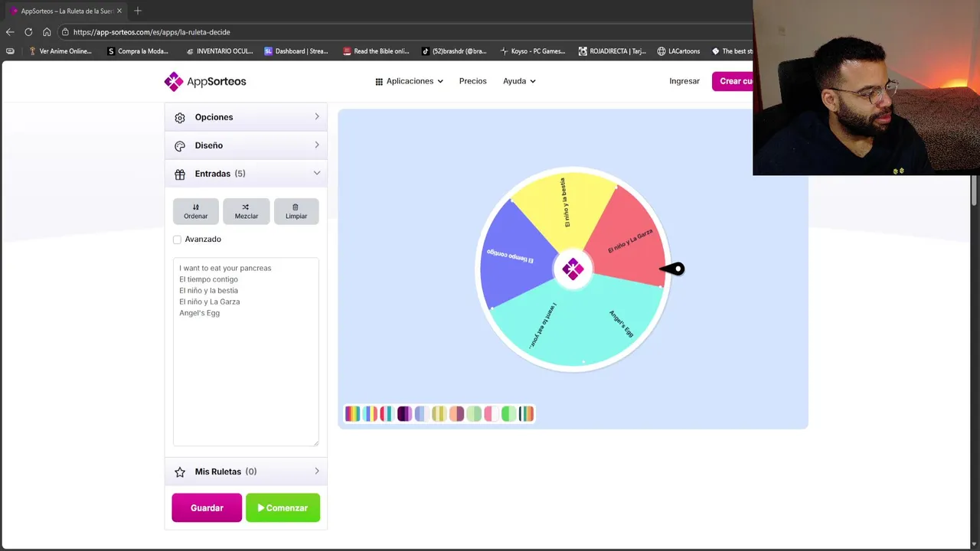
Task: Collapse the Entradas section
Action: click(x=246, y=174)
